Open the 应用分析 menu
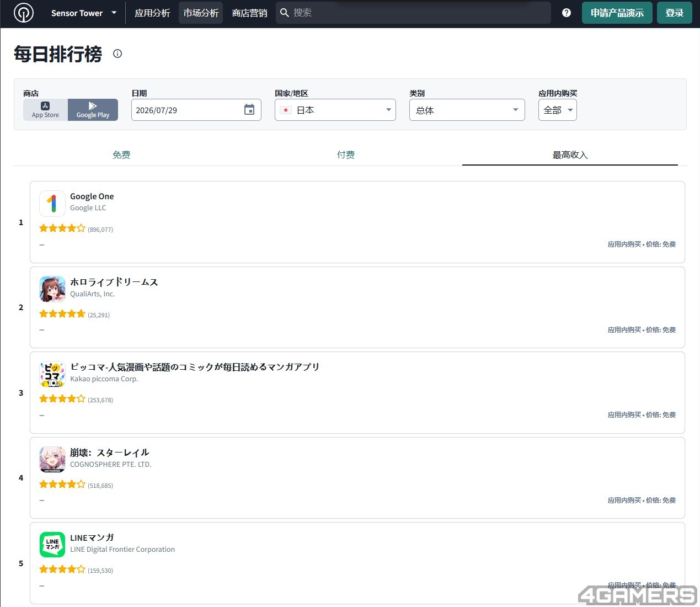 152,13
